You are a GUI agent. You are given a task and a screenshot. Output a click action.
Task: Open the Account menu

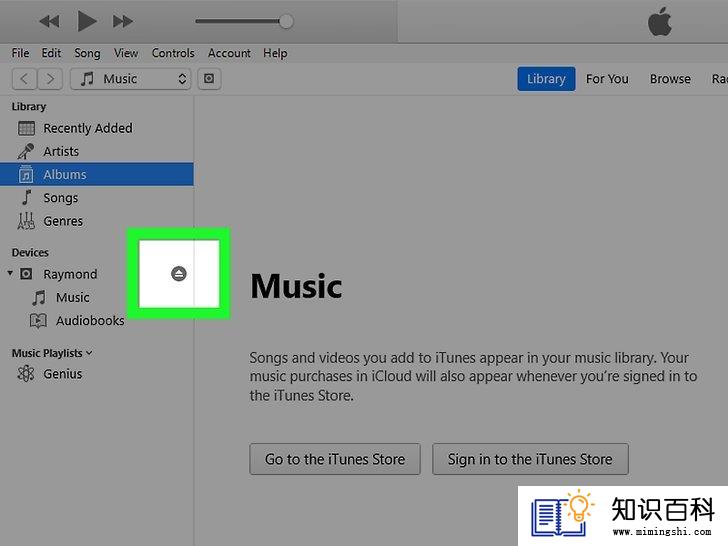click(x=229, y=53)
